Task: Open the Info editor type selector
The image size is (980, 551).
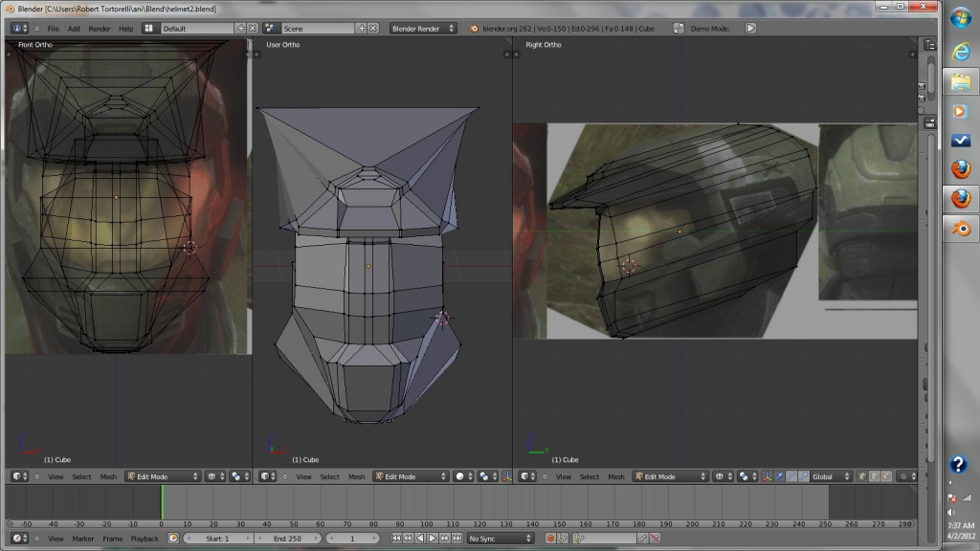Action: coord(20,29)
